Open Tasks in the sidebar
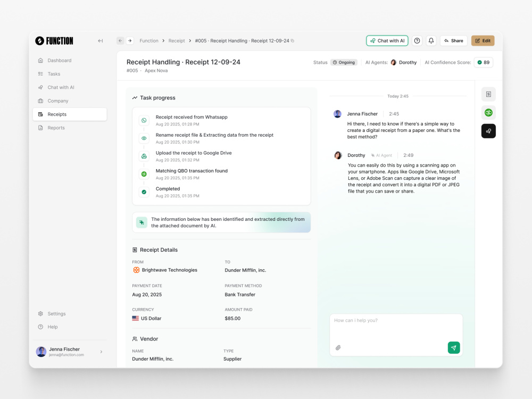 70,74
